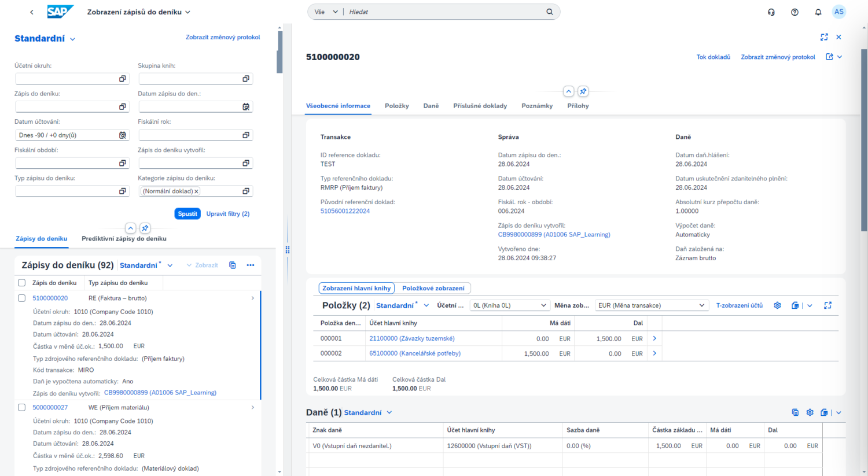
Task: Open settings gear in Položky table
Action: [777, 305]
